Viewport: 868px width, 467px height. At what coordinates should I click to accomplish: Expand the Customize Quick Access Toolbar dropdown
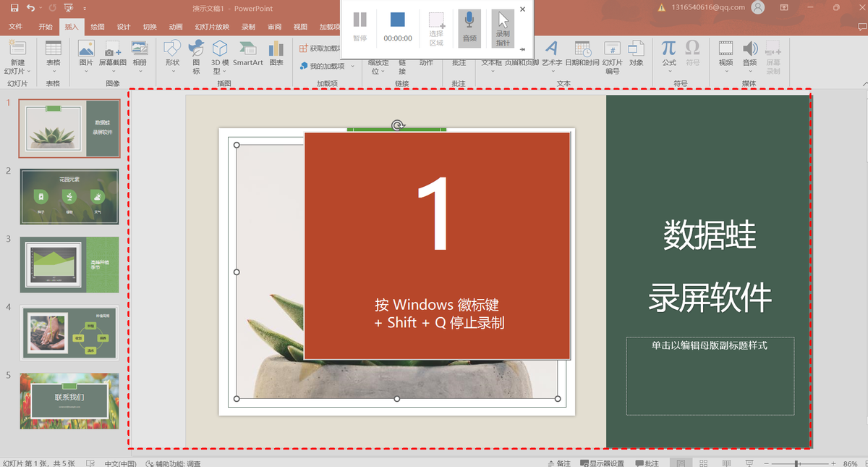click(85, 8)
